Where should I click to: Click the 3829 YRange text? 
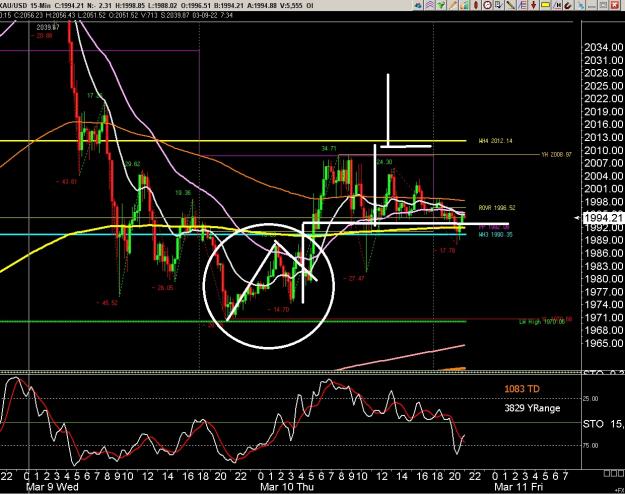point(532,408)
